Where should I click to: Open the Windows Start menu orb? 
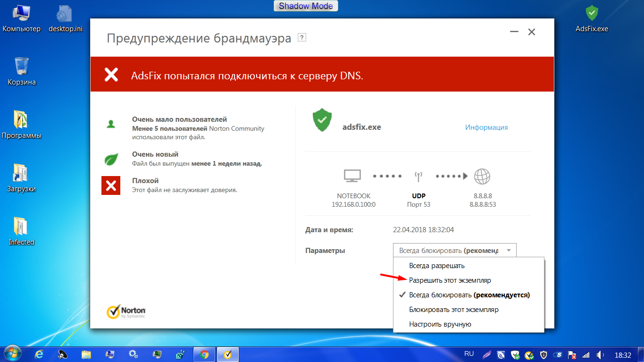(x=12, y=354)
